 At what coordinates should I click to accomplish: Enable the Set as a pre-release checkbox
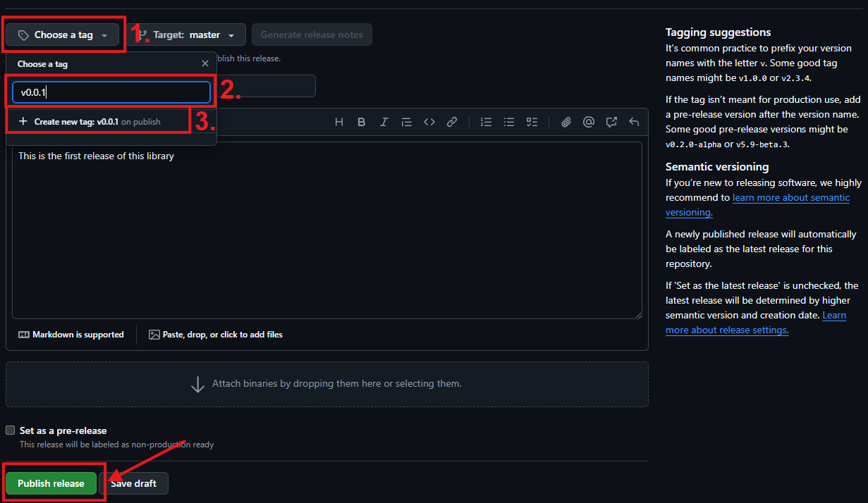11,430
